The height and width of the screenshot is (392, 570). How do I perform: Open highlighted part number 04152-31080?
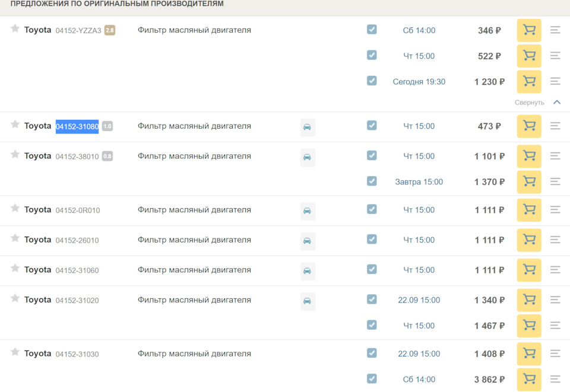(77, 127)
